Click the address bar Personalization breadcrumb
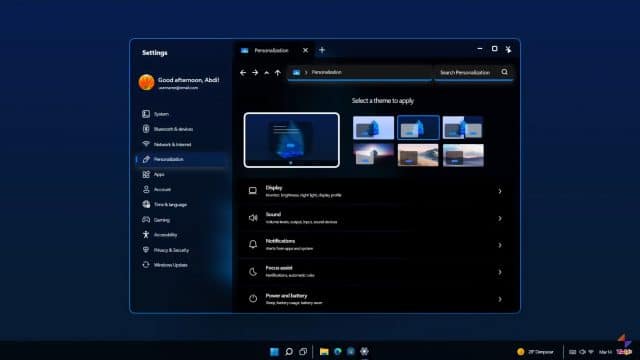The width and height of the screenshot is (640, 360). click(326, 72)
